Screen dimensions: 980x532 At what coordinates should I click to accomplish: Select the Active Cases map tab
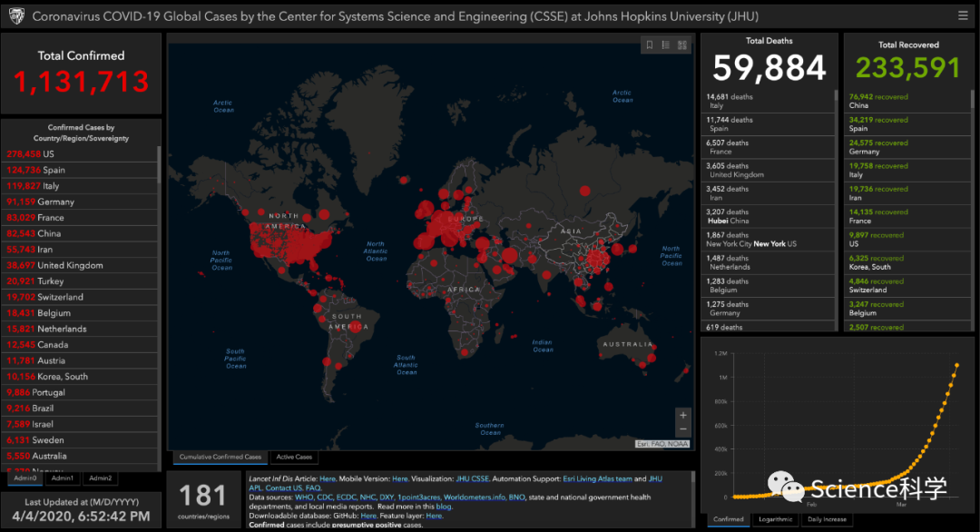[x=294, y=457]
